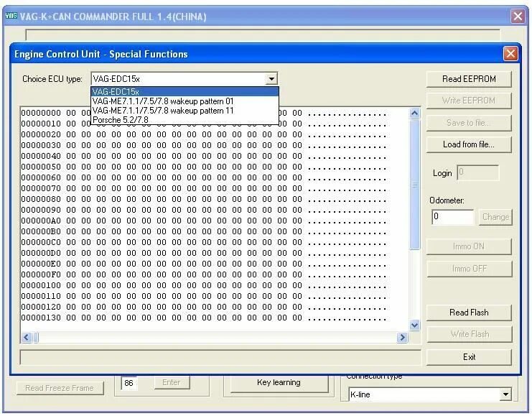This screenshot has width=532, height=416.
Task: Close the VAG-K+CAN Commander main window
Action: pyautogui.click(x=518, y=17)
